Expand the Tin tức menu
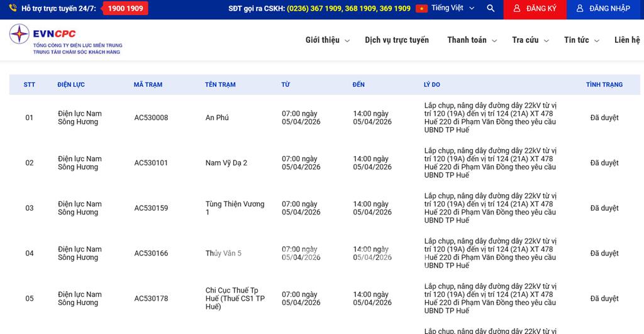This screenshot has height=334, width=644. 581,40
